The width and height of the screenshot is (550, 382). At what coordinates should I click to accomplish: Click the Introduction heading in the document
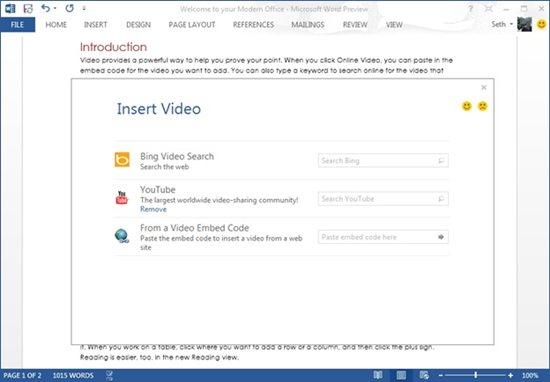point(113,47)
